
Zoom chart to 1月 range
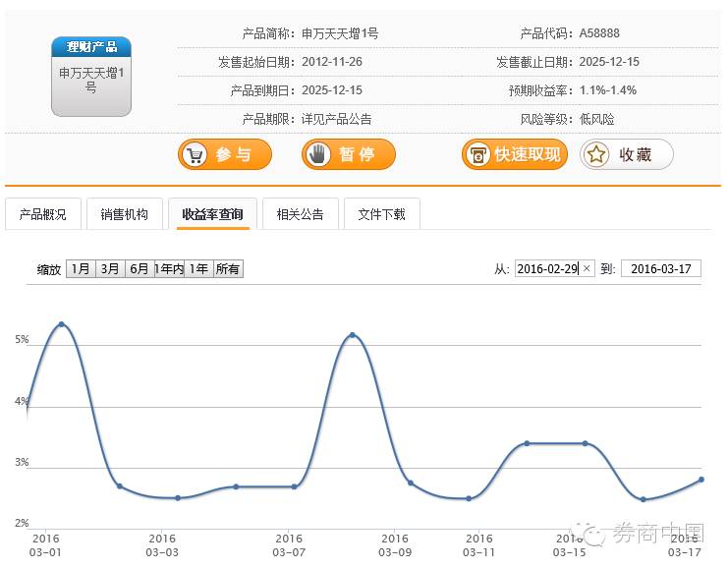coord(81,268)
